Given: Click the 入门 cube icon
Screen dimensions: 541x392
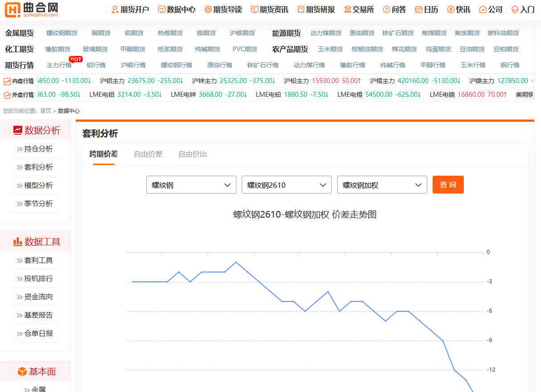Looking at the screenshot, I should click(515, 9).
